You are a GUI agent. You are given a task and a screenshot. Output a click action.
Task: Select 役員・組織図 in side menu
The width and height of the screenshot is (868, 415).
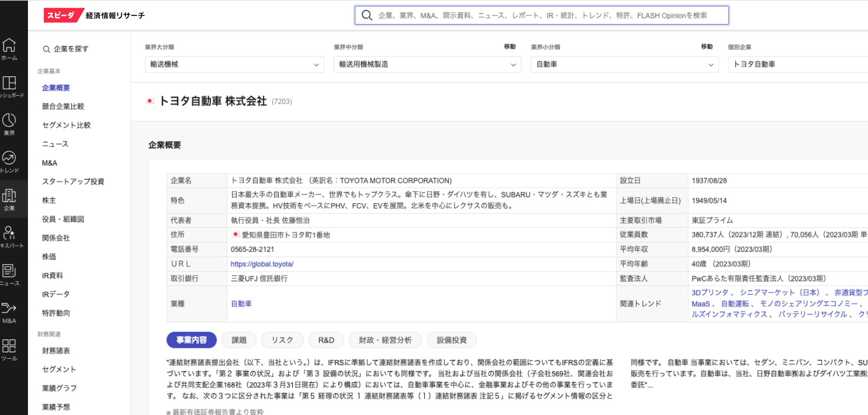click(63, 219)
